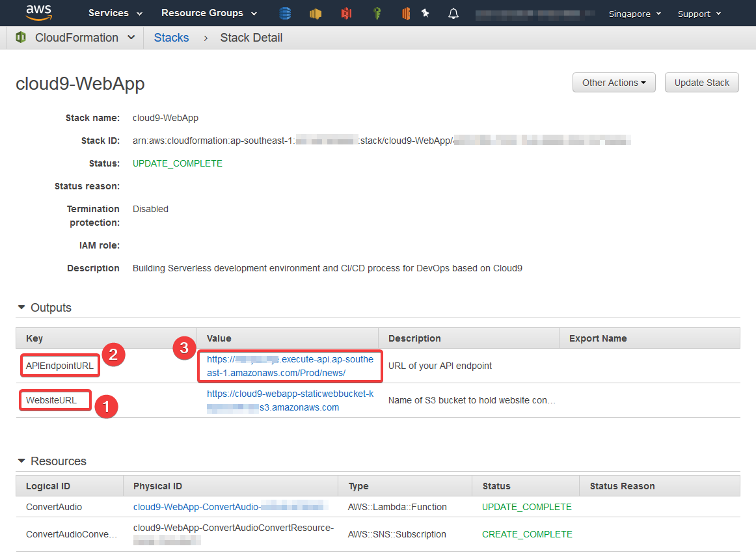Click the Physical ID column header
The height and width of the screenshot is (555, 756).
click(x=230, y=485)
